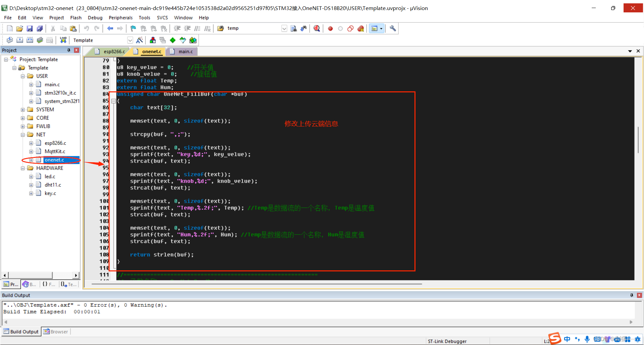Click project panel scroll right arrow

point(76,275)
